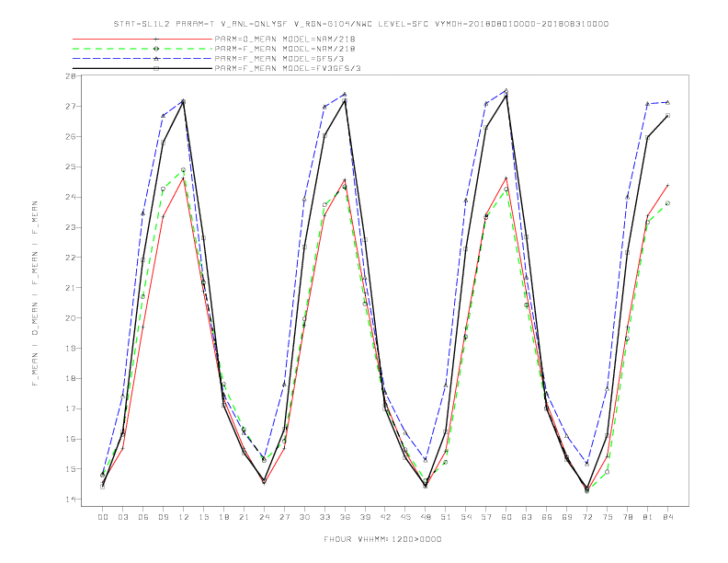
Task: Select legend label PARM=O_MEAN MODEL=NAM/218
Action: (x=285, y=40)
